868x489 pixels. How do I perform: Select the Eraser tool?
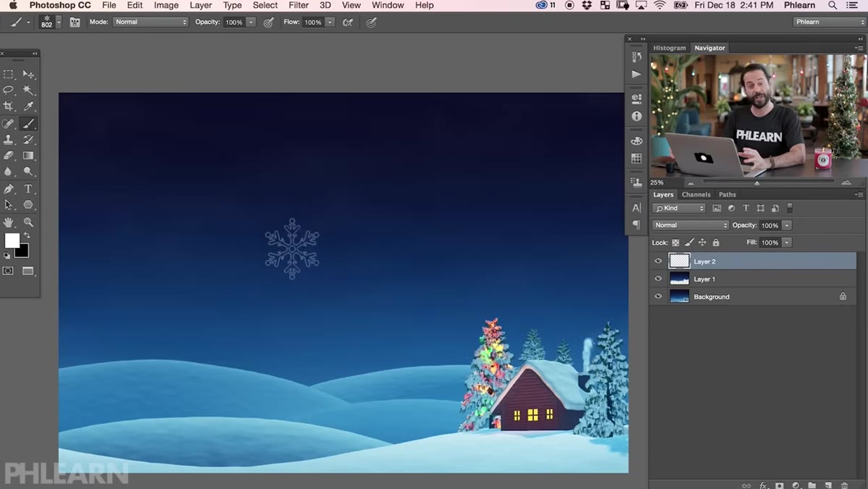[9, 156]
